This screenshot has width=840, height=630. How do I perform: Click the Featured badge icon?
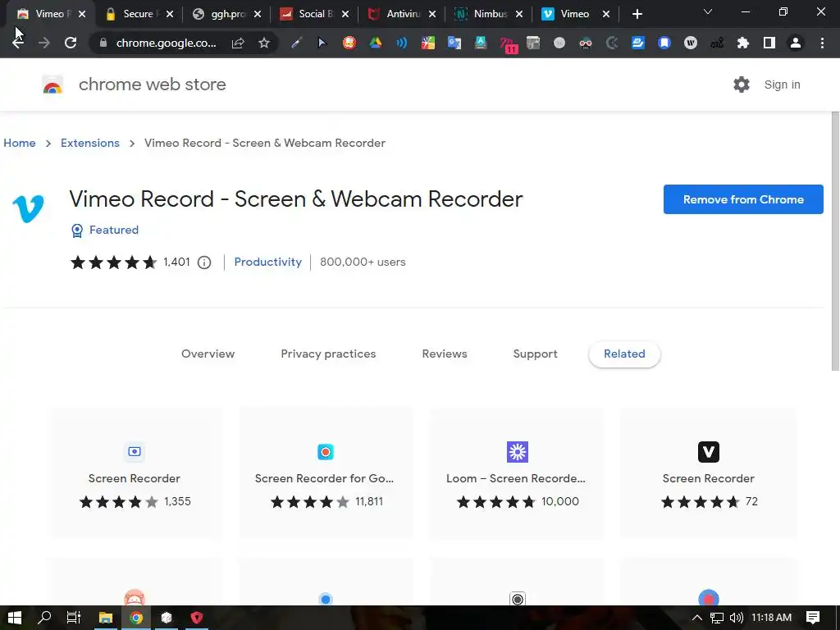77,231
